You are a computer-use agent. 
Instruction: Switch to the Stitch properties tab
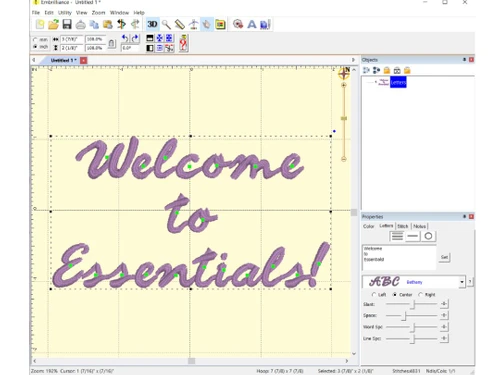(403, 226)
